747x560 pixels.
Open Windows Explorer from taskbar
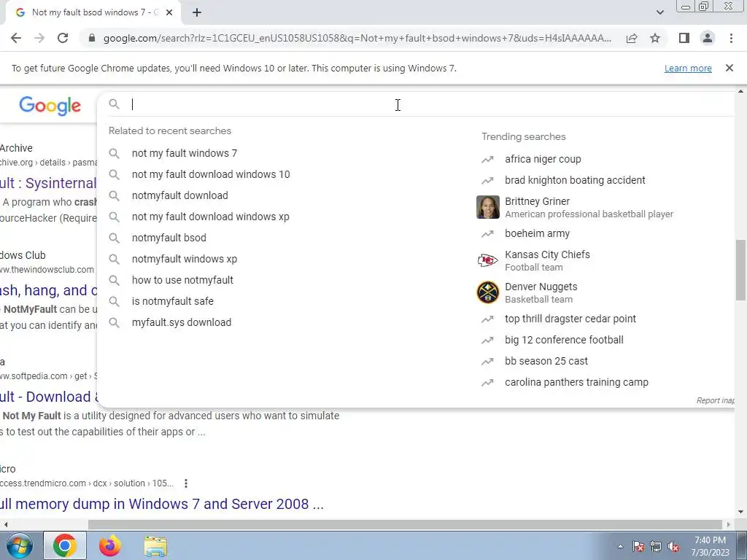[156, 545]
